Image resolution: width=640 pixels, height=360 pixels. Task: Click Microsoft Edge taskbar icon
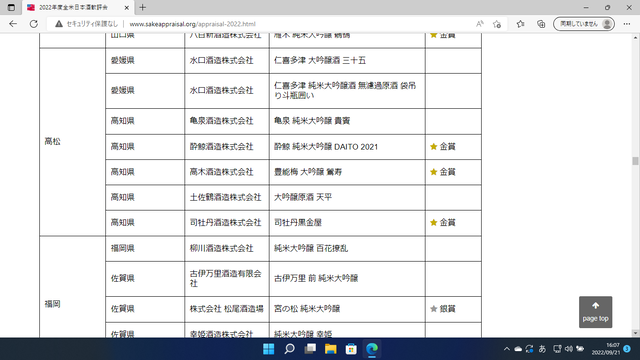(x=372, y=349)
